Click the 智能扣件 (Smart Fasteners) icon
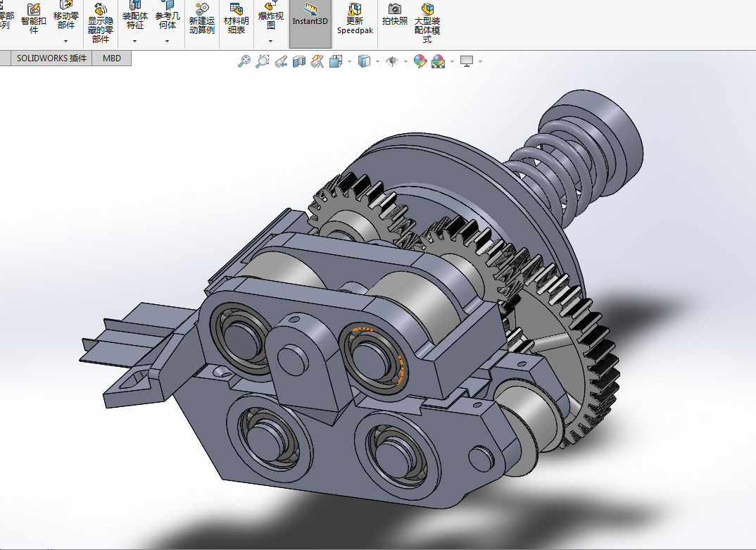 (x=33, y=10)
